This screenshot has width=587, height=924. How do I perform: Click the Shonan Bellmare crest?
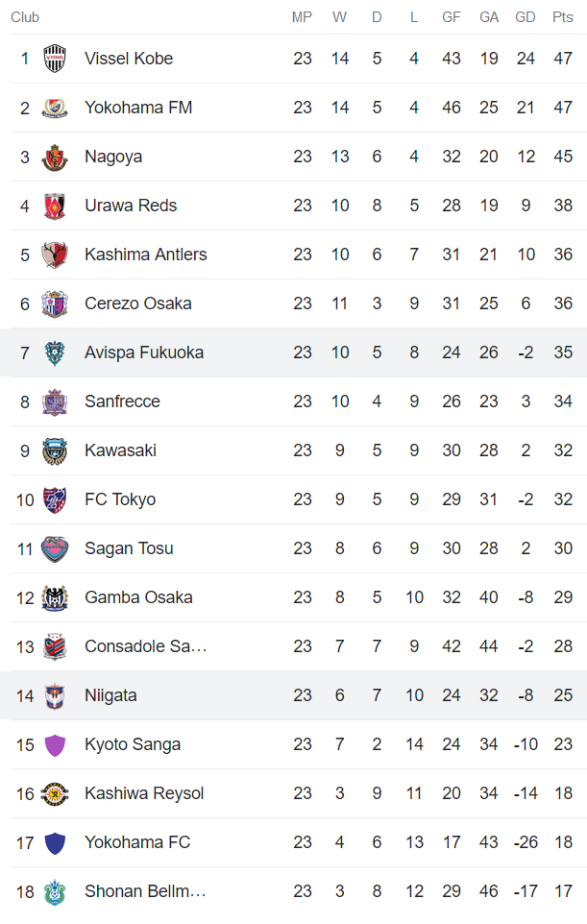click(54, 891)
